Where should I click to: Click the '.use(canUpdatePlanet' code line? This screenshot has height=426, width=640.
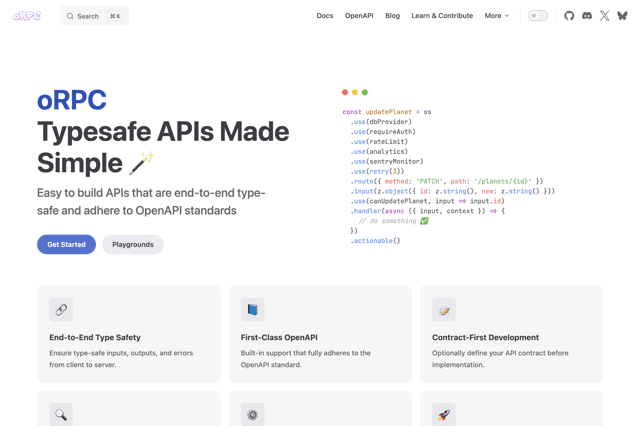(x=427, y=201)
